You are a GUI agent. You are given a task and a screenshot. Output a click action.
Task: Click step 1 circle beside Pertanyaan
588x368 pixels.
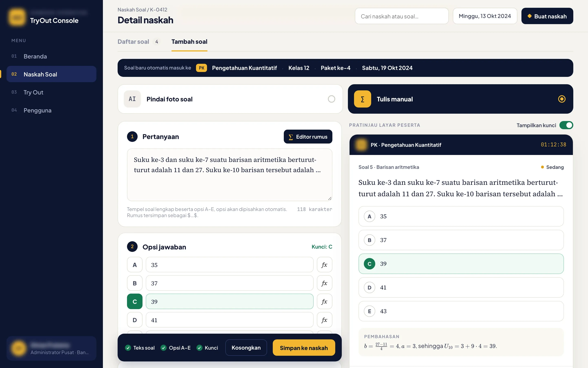point(132,137)
